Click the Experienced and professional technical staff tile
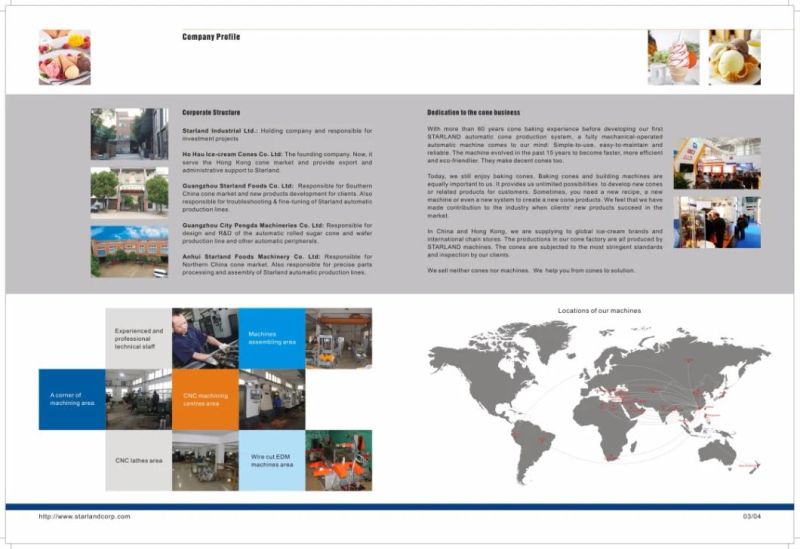 coord(139,338)
